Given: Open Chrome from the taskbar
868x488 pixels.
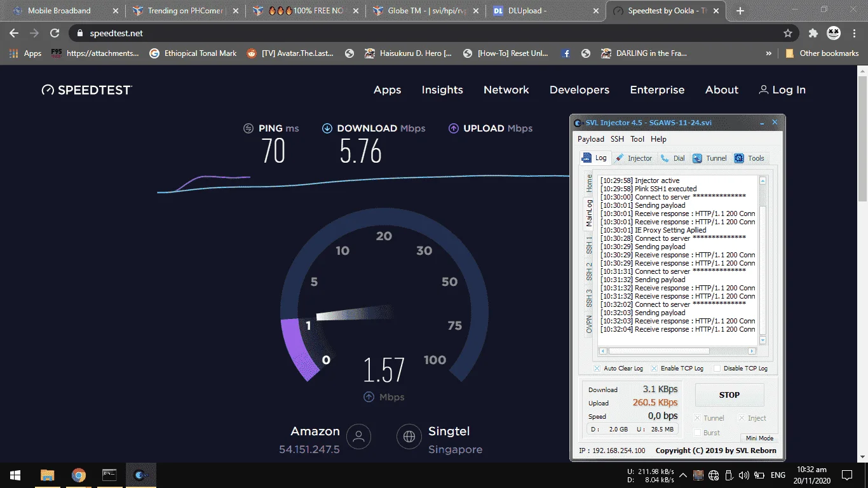Looking at the screenshot, I should pyautogui.click(x=78, y=475).
